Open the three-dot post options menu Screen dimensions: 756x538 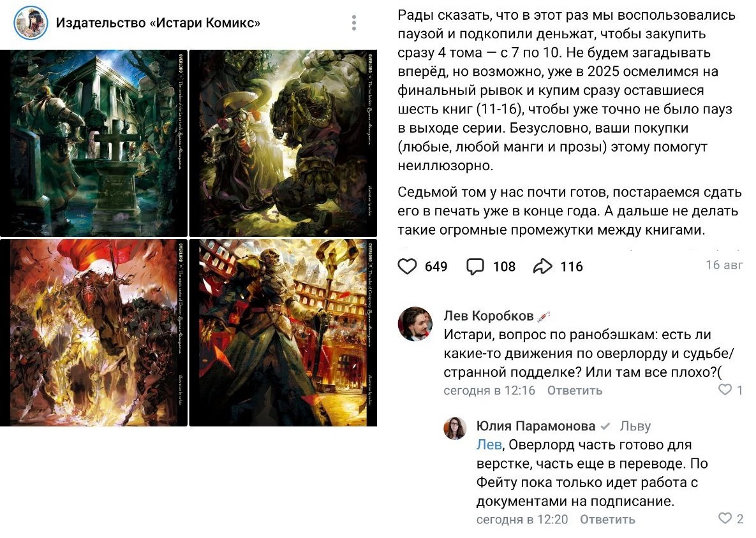(x=354, y=23)
